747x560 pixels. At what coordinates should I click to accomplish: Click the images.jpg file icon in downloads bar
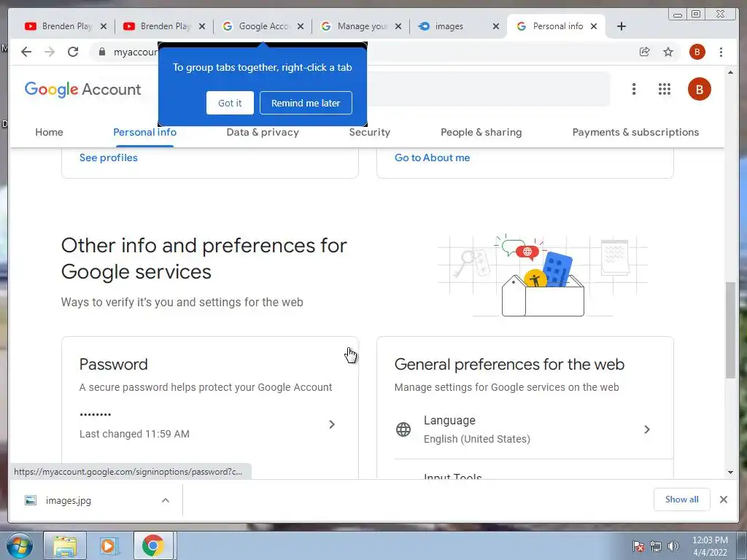point(31,500)
